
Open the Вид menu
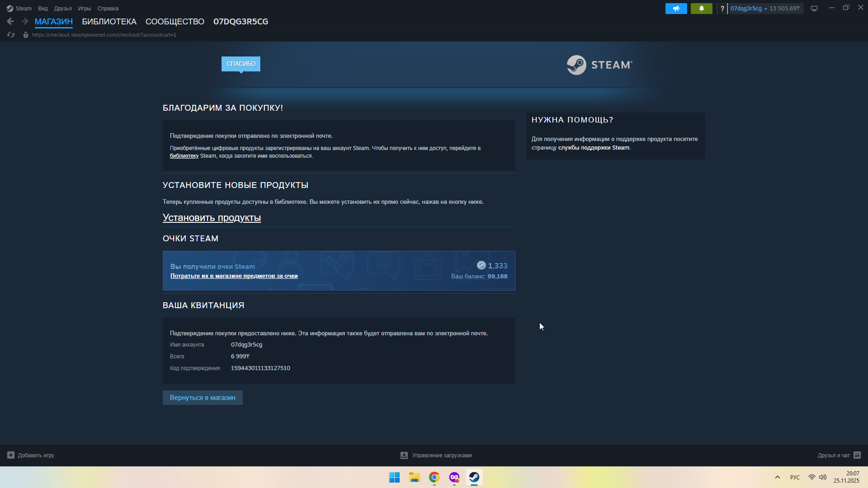pyautogui.click(x=43, y=9)
